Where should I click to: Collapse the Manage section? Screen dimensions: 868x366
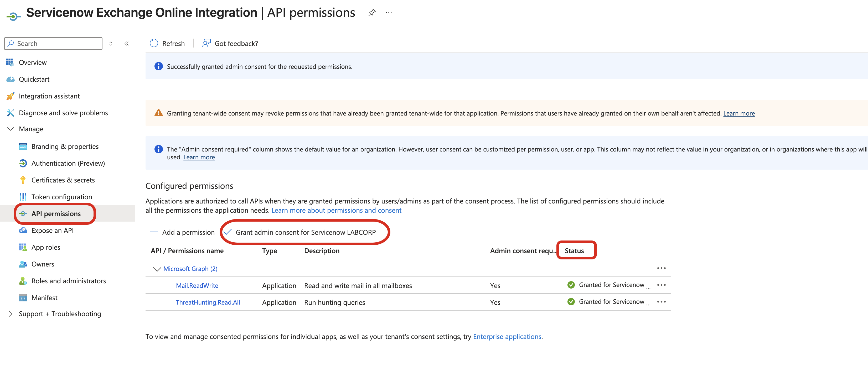[x=11, y=129]
